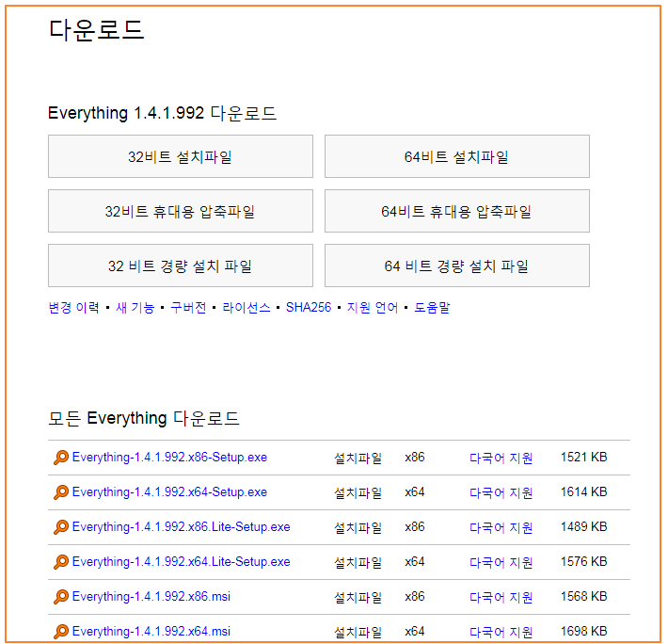Screen dimensions: 668x644
Task: Select the 1489 KB size text
Action: pyautogui.click(x=583, y=527)
